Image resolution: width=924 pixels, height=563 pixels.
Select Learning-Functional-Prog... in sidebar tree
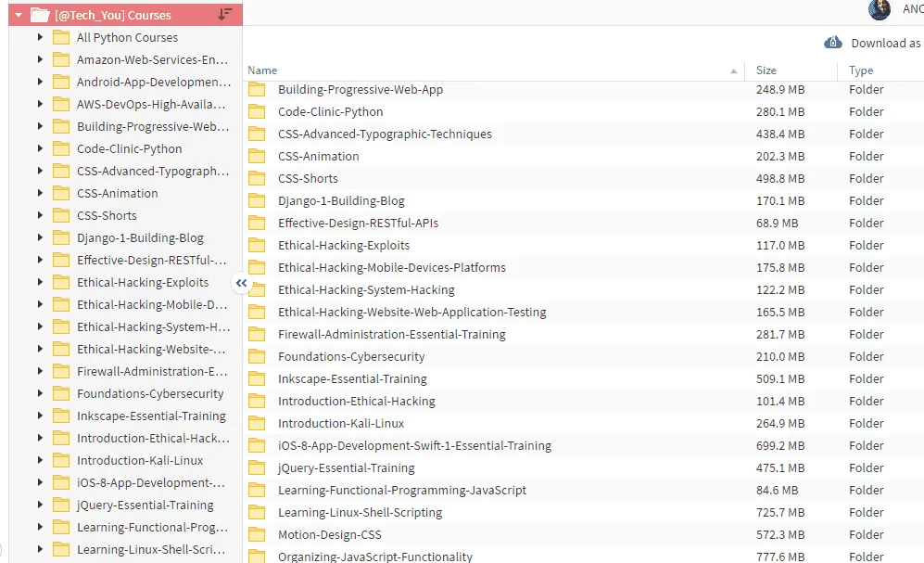click(x=152, y=527)
